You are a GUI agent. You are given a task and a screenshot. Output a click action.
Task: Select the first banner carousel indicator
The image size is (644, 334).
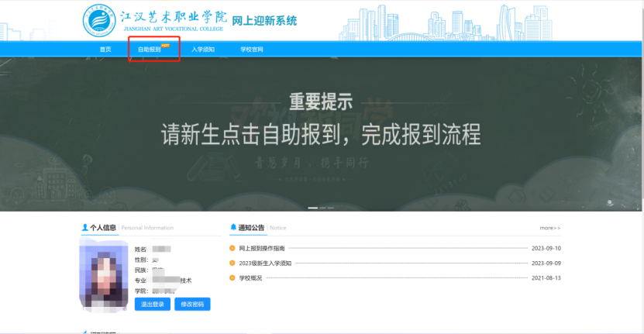pos(312,208)
